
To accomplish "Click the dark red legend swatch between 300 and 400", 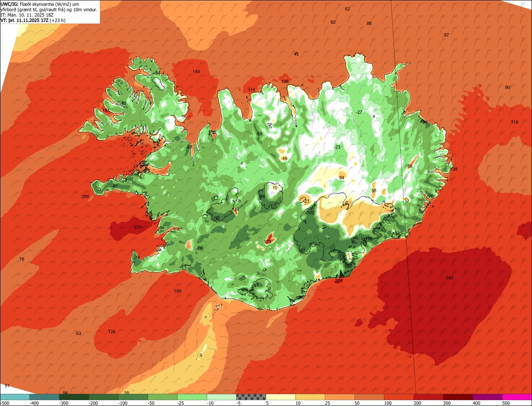I will [x=458, y=397].
